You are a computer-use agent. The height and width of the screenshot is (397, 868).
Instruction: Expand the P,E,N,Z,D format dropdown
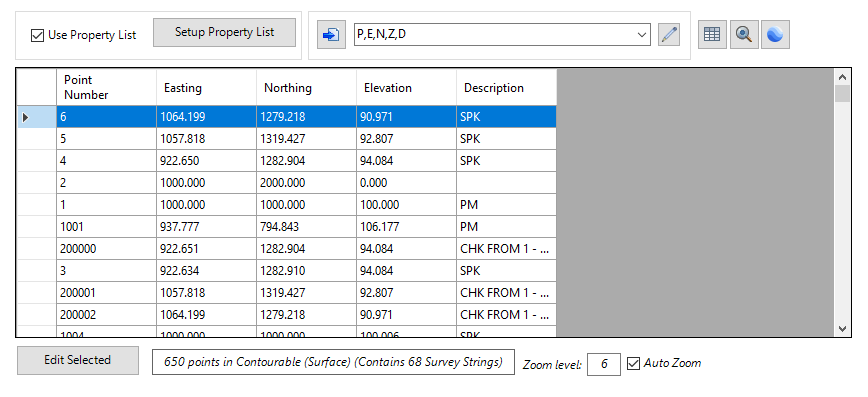[x=642, y=34]
